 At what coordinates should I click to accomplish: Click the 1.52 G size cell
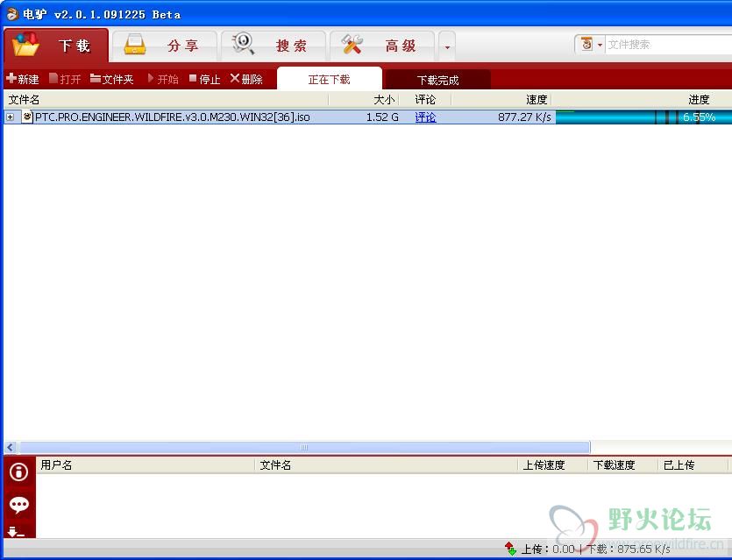click(x=382, y=117)
